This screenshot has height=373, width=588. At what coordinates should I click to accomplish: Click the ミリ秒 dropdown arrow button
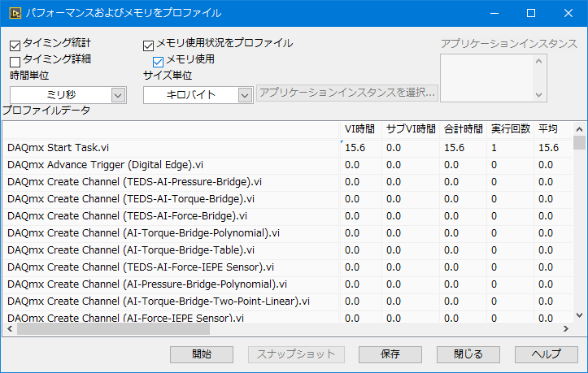pyautogui.click(x=118, y=95)
